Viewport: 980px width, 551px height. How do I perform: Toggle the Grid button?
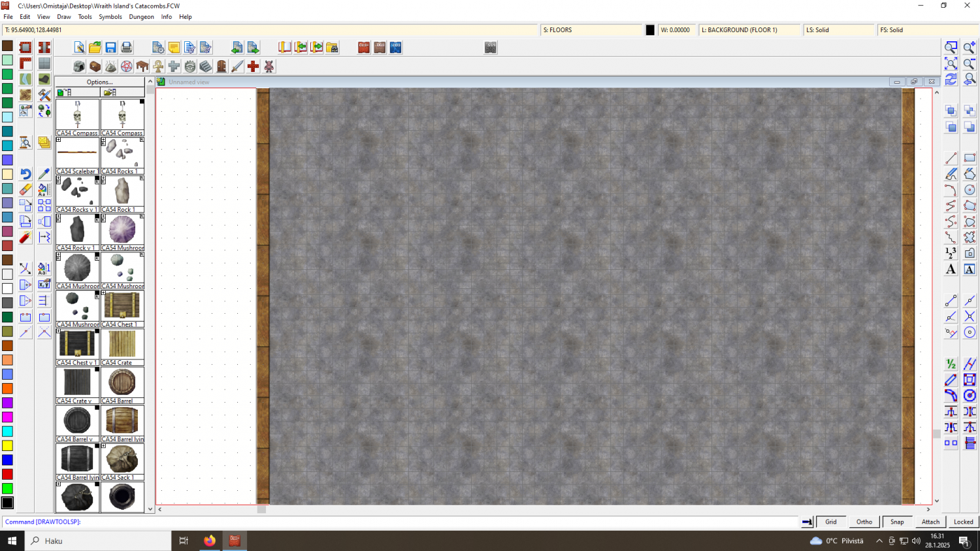[x=831, y=522]
